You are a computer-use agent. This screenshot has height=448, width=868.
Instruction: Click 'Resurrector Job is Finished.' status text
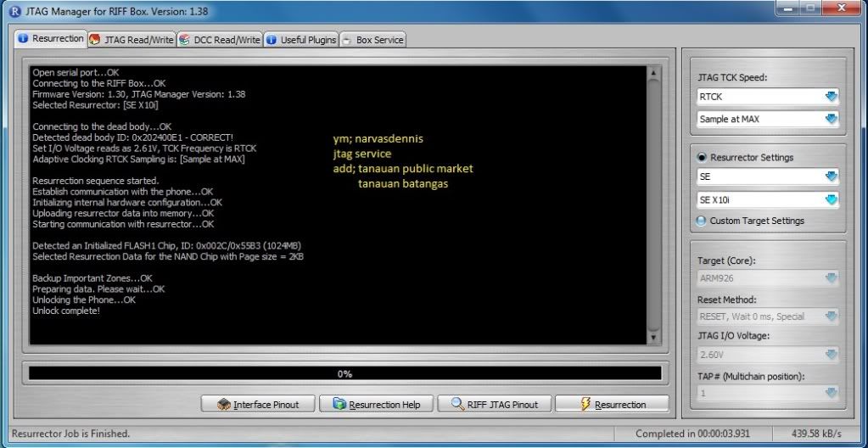coord(71,434)
